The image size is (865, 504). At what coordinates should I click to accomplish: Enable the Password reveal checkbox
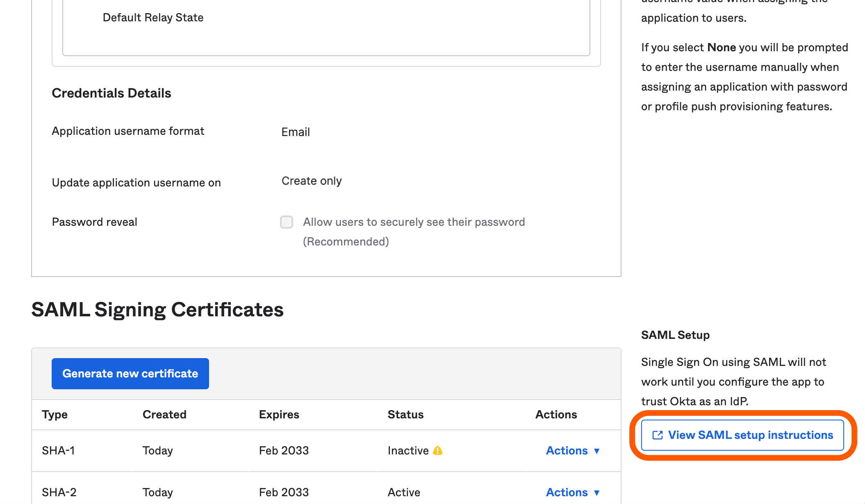pos(286,222)
